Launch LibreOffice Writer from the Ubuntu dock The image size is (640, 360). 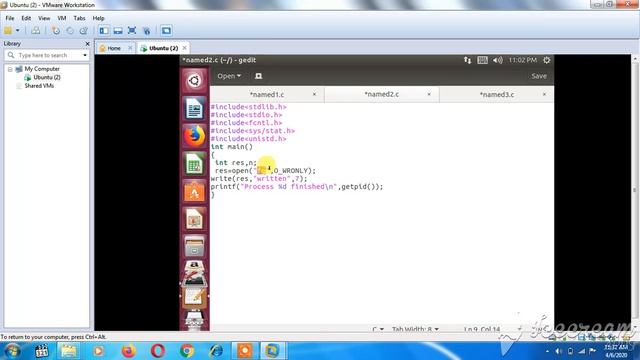194,108
